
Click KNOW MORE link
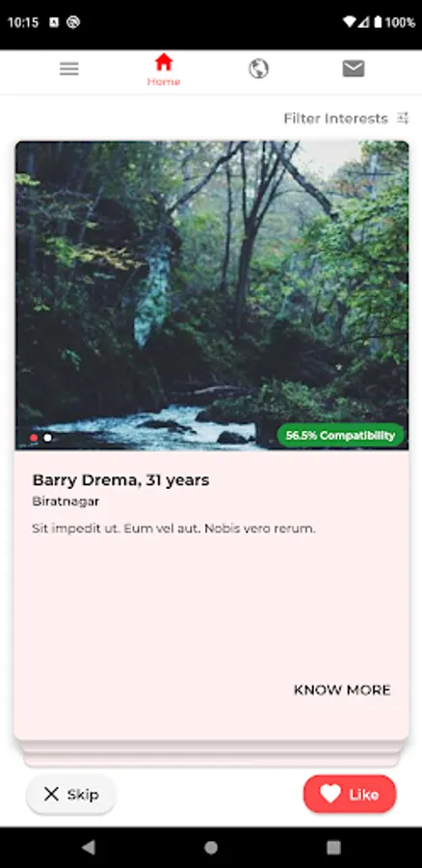click(342, 690)
